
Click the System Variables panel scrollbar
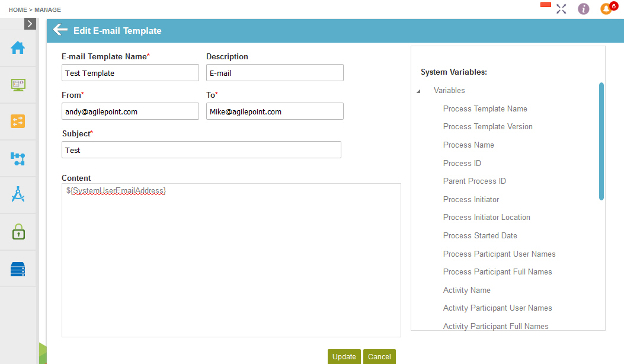tap(601, 141)
